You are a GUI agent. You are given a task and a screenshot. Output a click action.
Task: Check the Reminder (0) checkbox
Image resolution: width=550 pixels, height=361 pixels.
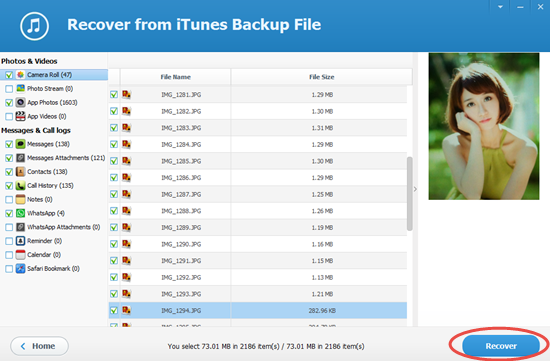coord(9,241)
